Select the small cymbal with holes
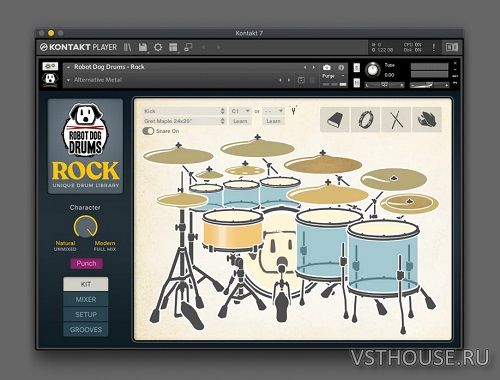This screenshot has width=500, height=380. pos(245,170)
